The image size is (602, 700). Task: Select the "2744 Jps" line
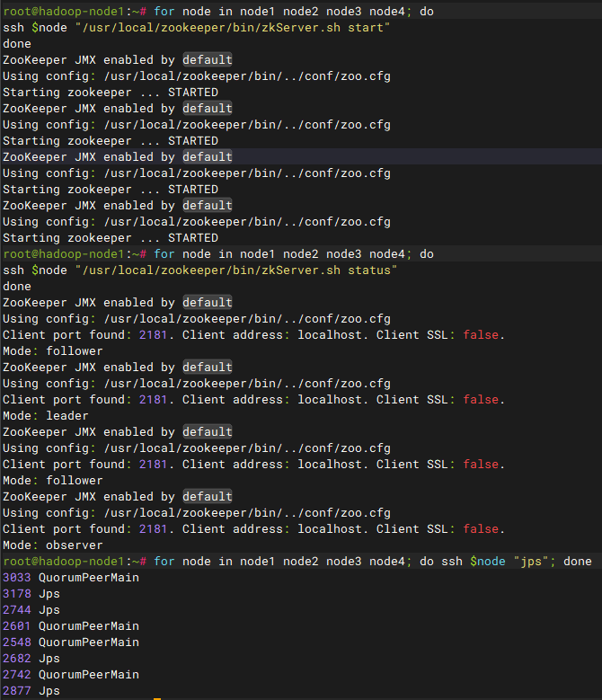(31, 609)
